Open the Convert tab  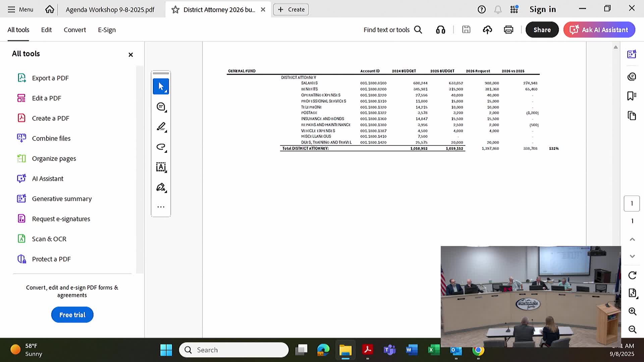(x=75, y=30)
